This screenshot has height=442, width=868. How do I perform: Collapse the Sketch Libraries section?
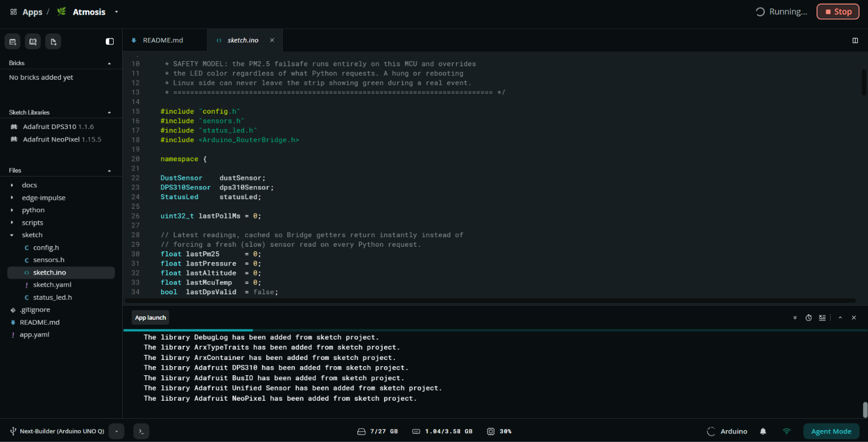tap(109, 112)
